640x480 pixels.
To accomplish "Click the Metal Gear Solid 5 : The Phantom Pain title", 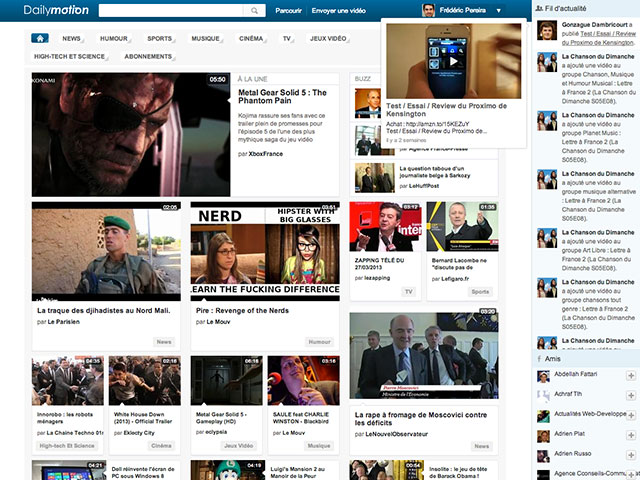I will 282,97.
